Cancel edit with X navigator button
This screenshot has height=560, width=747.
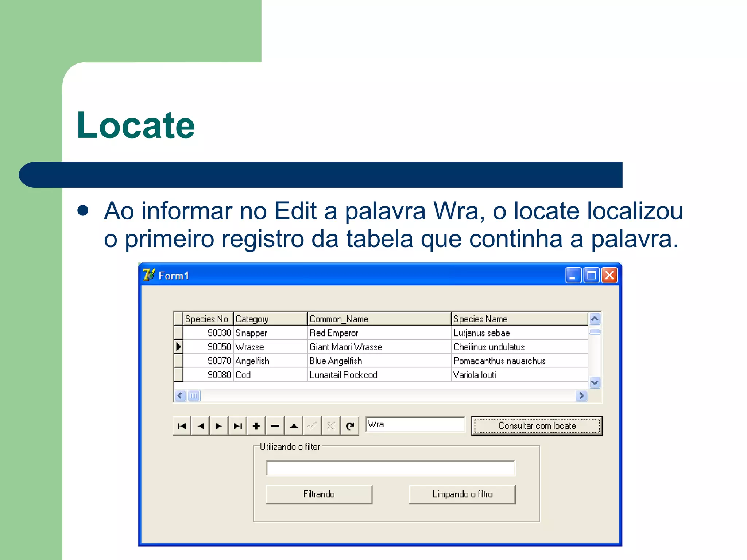coord(331,426)
